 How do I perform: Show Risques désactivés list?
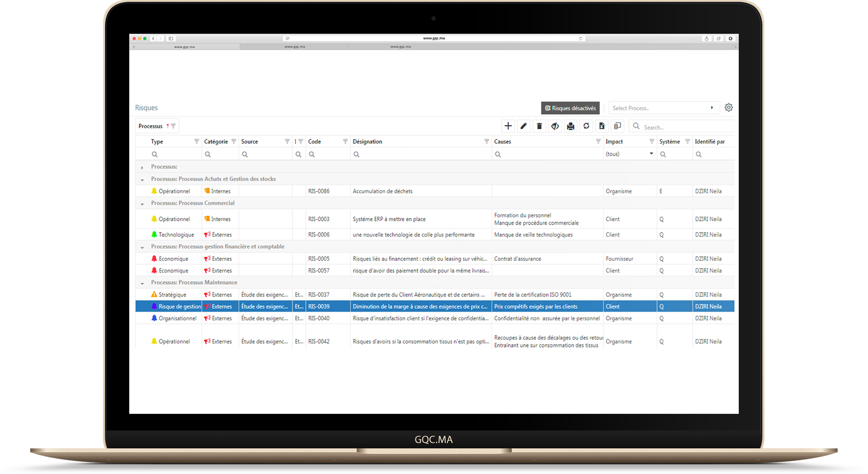(x=570, y=108)
